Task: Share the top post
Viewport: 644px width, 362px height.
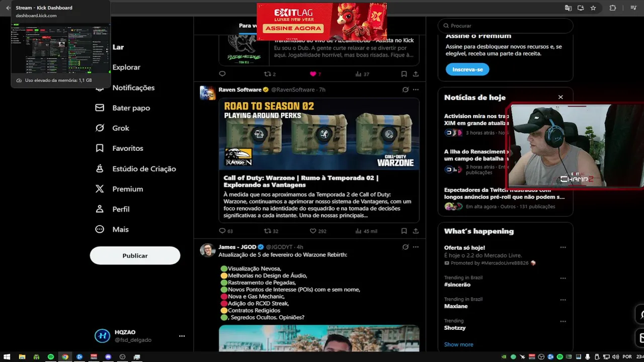Action: click(x=416, y=74)
